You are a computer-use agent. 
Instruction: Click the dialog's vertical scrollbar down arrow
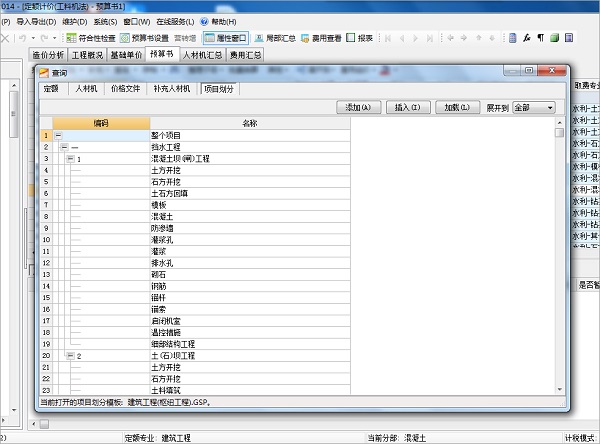[560, 388]
